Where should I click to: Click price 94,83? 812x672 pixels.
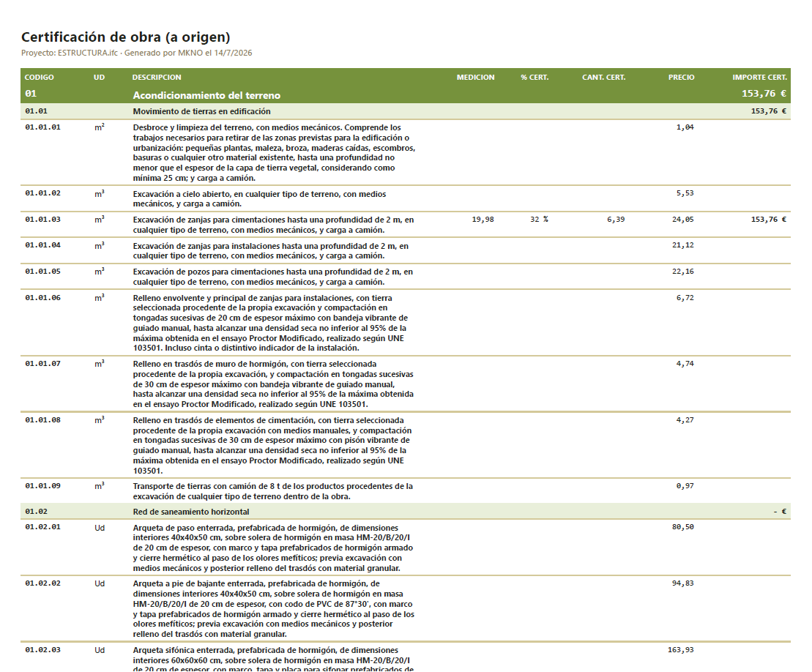click(x=682, y=583)
